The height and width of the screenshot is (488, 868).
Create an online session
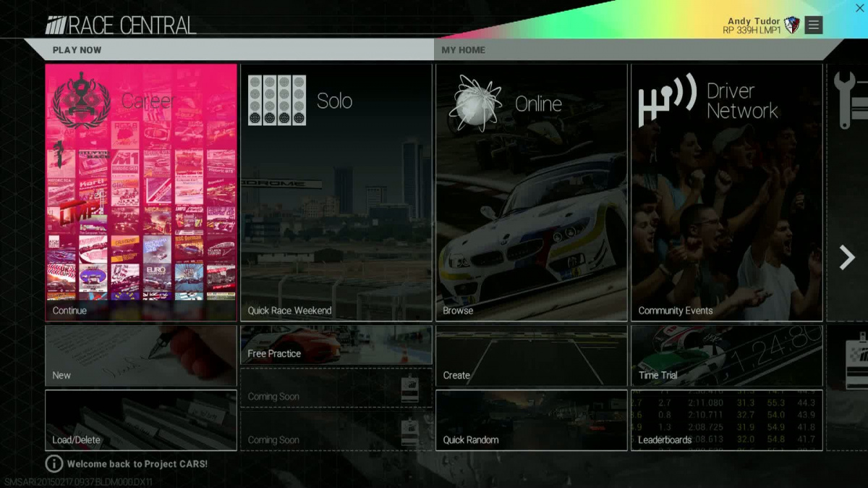pyautogui.click(x=531, y=356)
